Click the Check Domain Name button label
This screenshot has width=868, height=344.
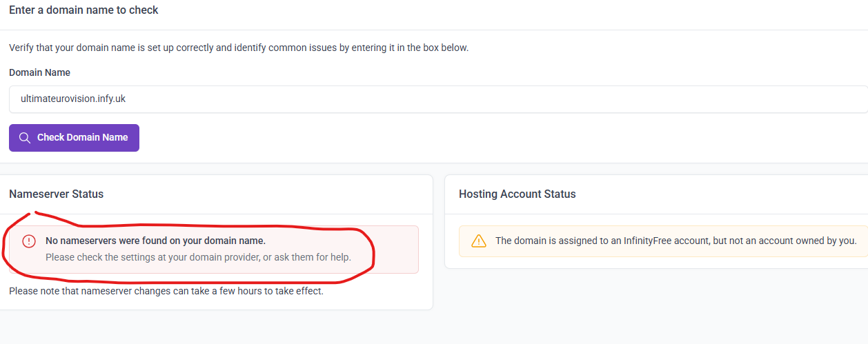83,138
